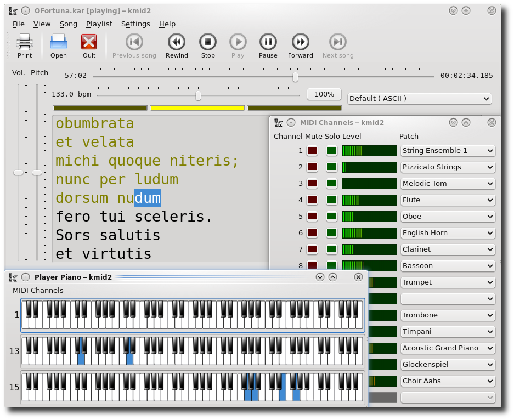Viewport: 514px width, 420px height.
Task: Click the song position slider handle
Action: [295, 77]
